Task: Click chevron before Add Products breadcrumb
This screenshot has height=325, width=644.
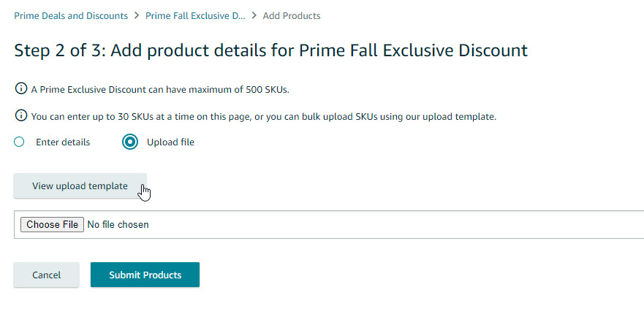Action: tap(254, 15)
